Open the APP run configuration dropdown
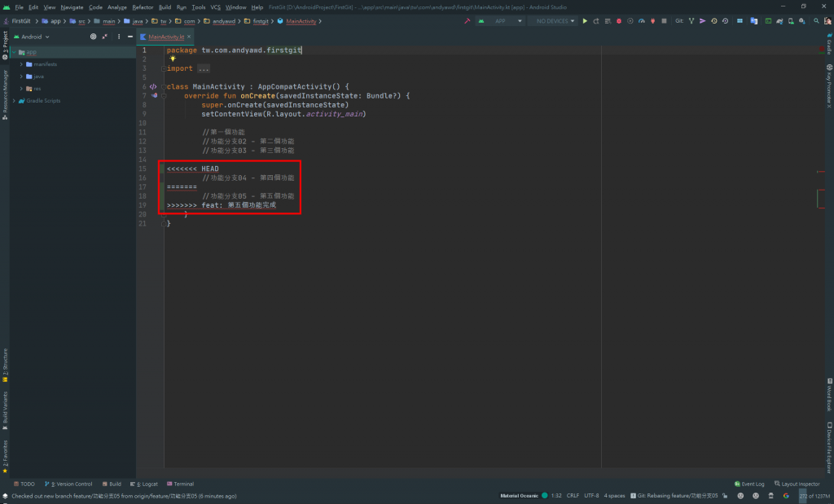Image resolution: width=834 pixels, height=504 pixels. (500, 21)
